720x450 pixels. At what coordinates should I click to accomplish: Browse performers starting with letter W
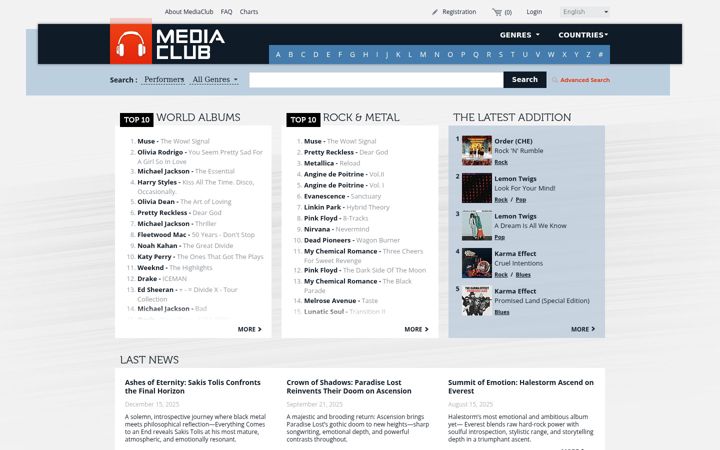point(551,55)
